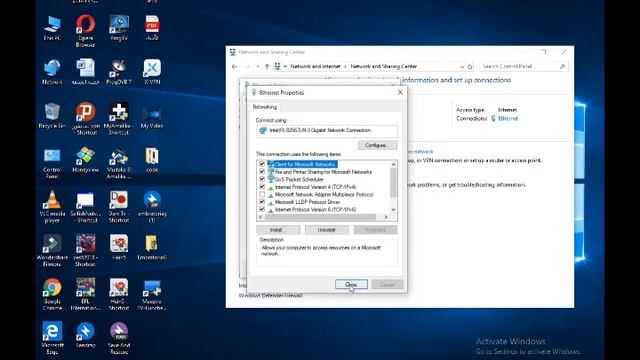Toggle Internet Protocol Version 4 checkbox
This screenshot has height=360, width=640.
click(x=262, y=187)
